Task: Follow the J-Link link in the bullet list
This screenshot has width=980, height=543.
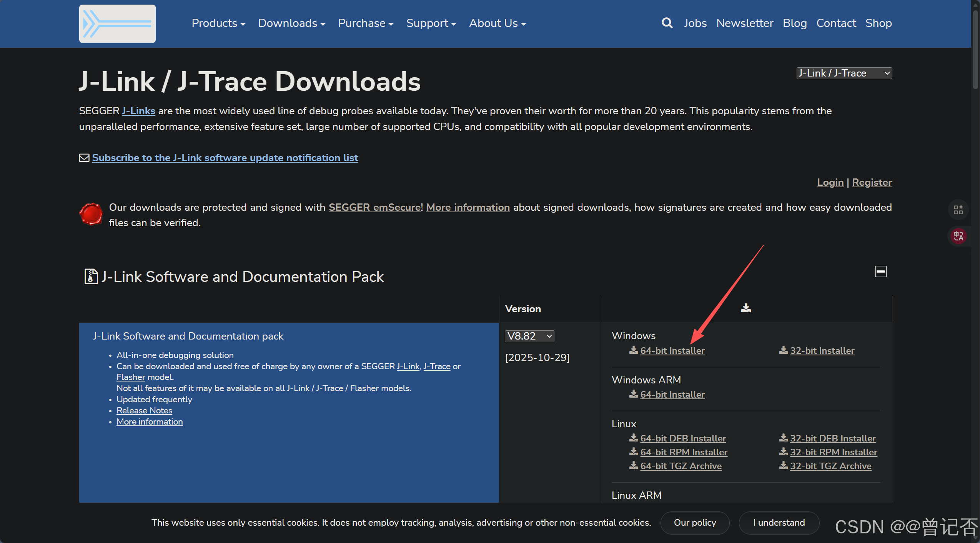Action: coord(408,366)
